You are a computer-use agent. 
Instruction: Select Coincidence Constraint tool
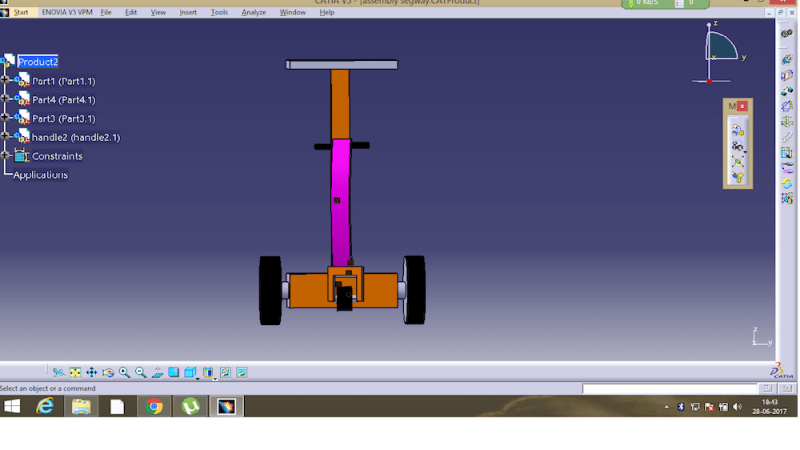click(787, 59)
